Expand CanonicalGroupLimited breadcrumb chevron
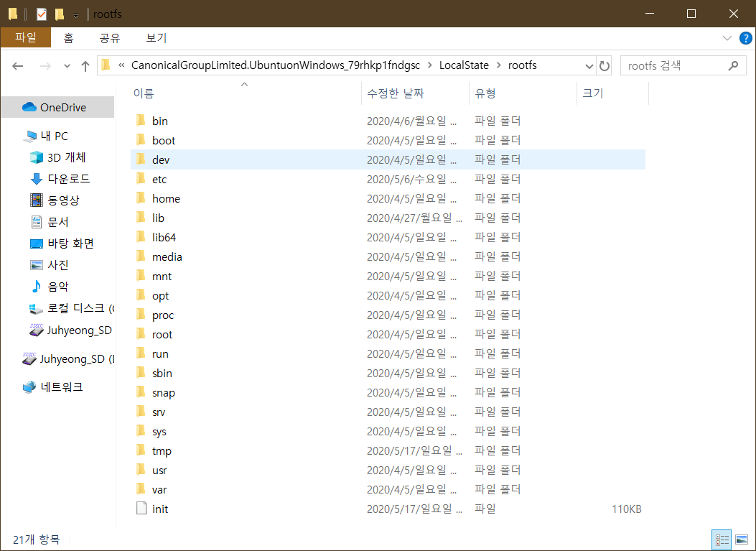This screenshot has width=756, height=551. pyautogui.click(x=429, y=65)
